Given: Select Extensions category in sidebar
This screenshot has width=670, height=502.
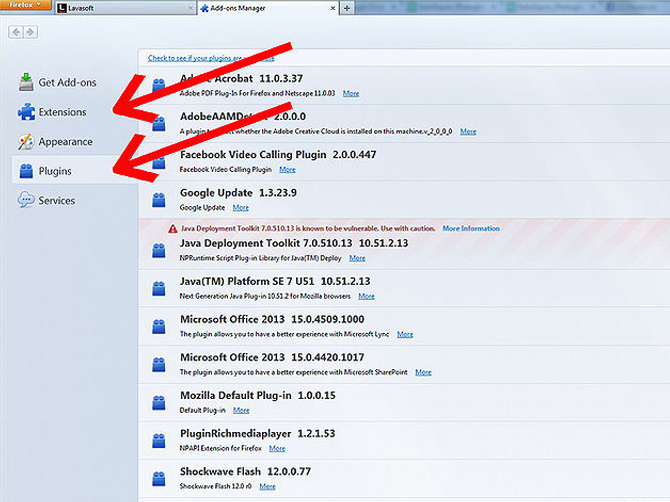Looking at the screenshot, I should point(73,112).
